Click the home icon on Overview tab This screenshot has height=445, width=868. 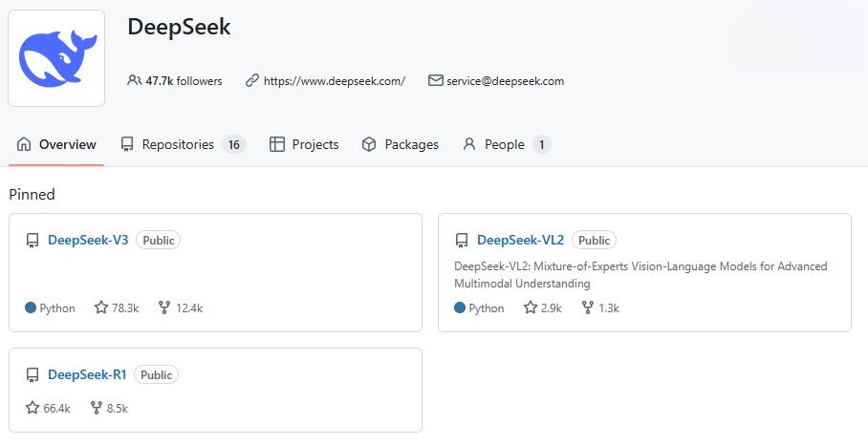pyautogui.click(x=24, y=144)
